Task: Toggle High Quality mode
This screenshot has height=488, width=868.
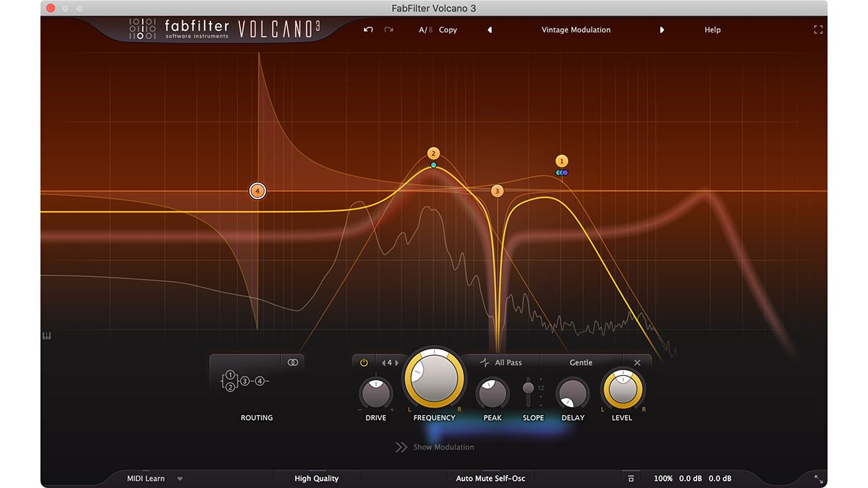Action: pyautogui.click(x=316, y=479)
